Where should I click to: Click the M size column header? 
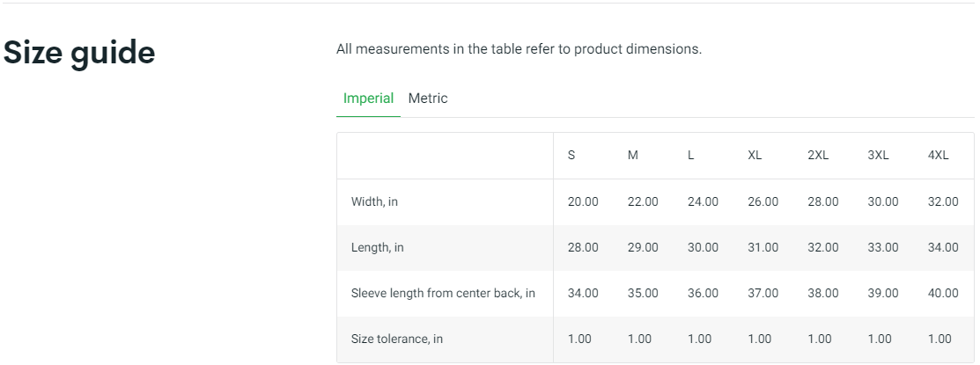(632, 156)
